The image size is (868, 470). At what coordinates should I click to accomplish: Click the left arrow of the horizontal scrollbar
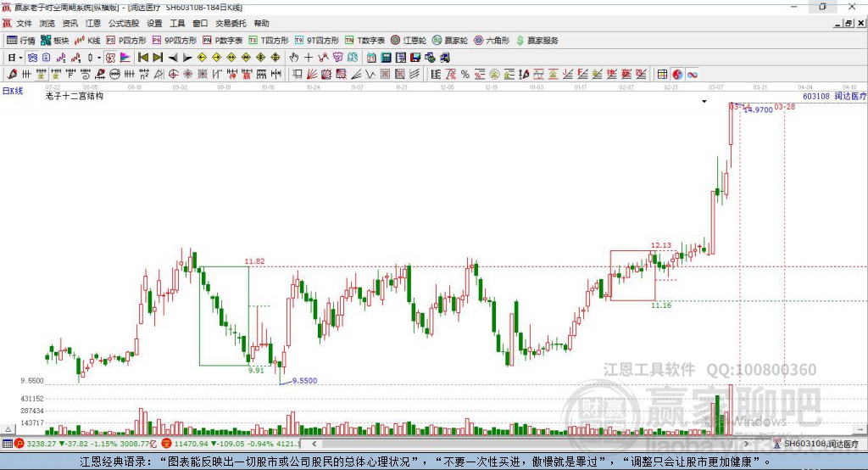tap(314, 444)
